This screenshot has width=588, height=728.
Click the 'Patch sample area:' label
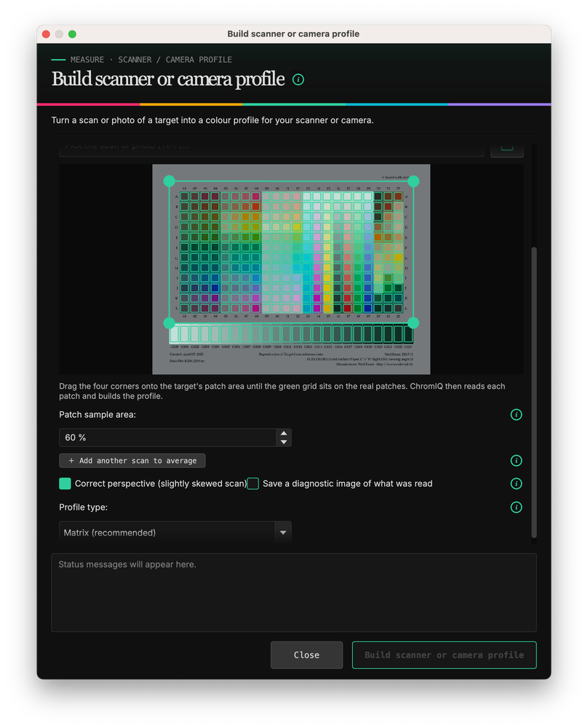tap(98, 415)
